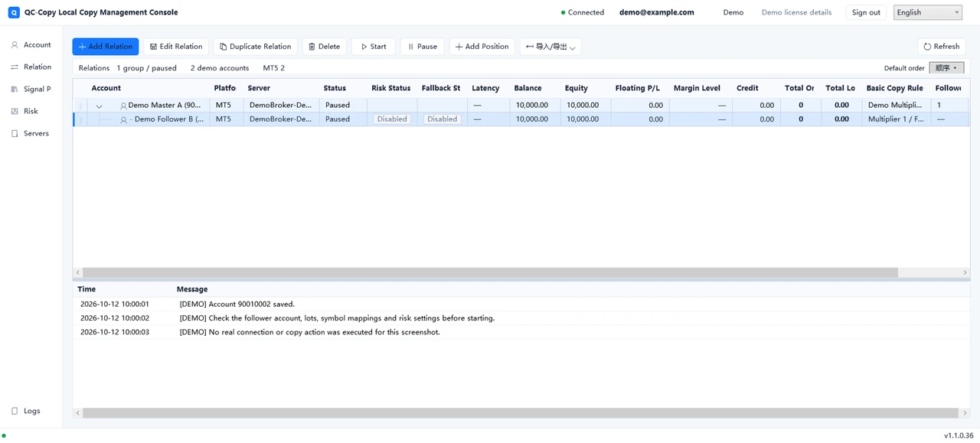Click the 'MT5 2' summary text
This screenshot has width=980, height=443.
[x=274, y=68]
